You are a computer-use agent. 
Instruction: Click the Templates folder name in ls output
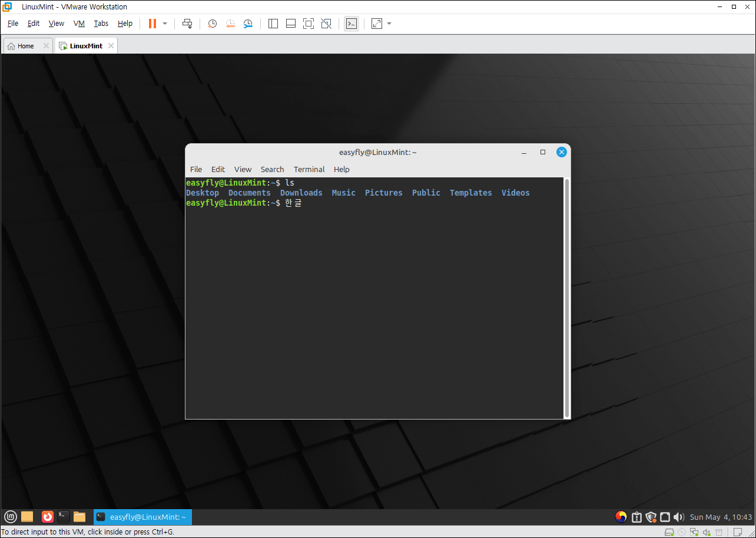pyautogui.click(x=471, y=193)
